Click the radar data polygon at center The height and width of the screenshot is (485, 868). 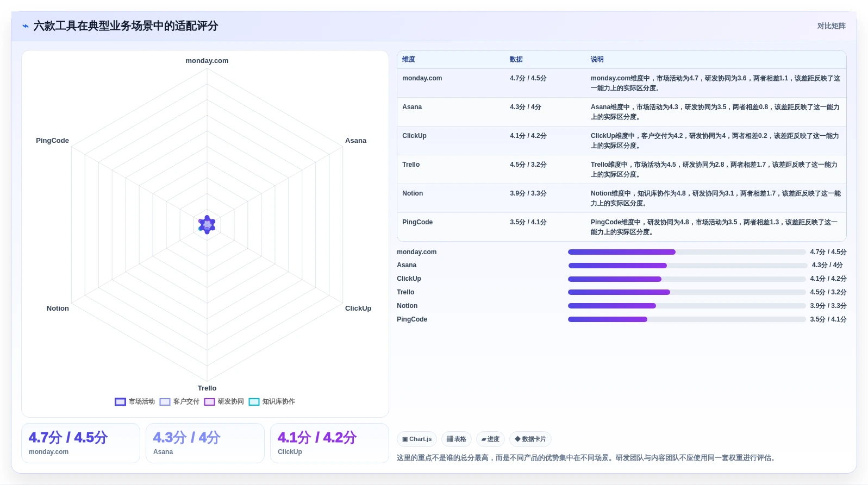pos(207,224)
